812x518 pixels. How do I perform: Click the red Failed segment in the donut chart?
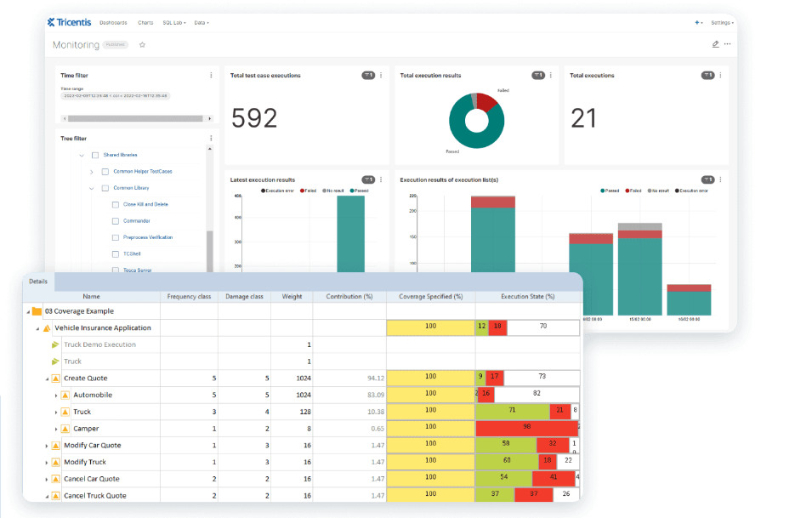coord(487,104)
